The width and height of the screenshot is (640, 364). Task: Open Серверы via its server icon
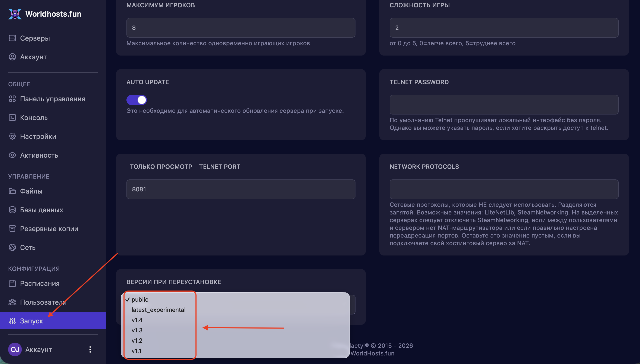tap(12, 38)
